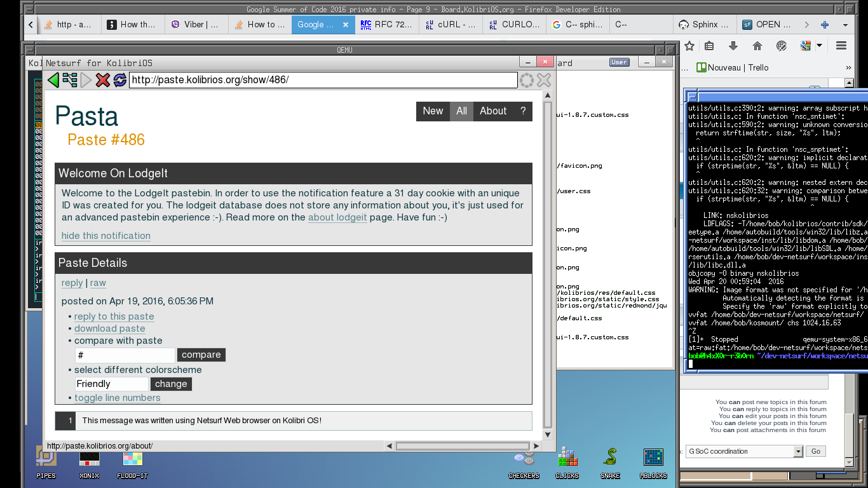Image resolution: width=868 pixels, height=488 pixels.
Task: Click the Netsurf throbber circle icon
Action: [x=527, y=80]
